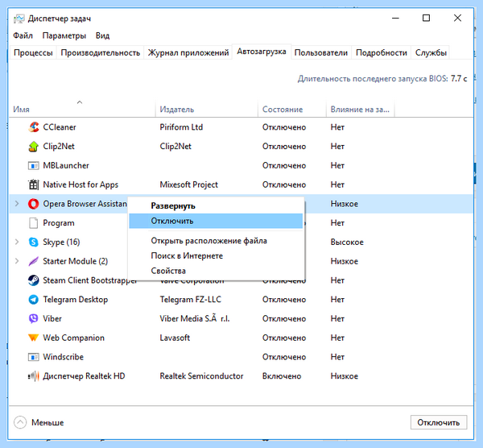
Task: Click the purple Viber icon
Action: [34, 318]
